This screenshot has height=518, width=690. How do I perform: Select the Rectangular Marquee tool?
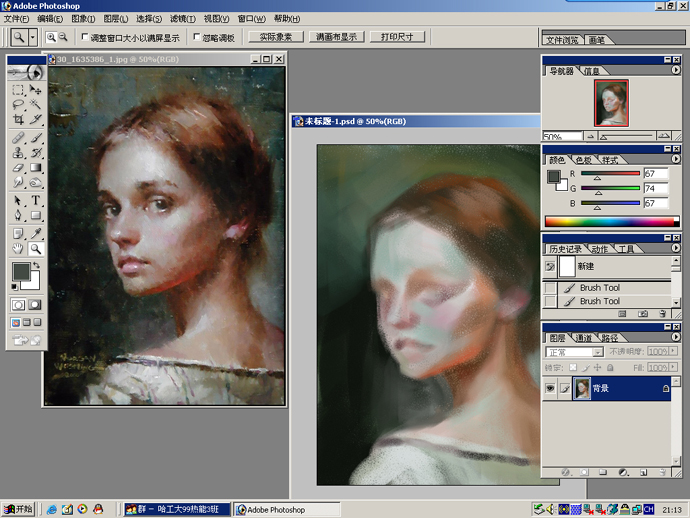tap(18, 90)
